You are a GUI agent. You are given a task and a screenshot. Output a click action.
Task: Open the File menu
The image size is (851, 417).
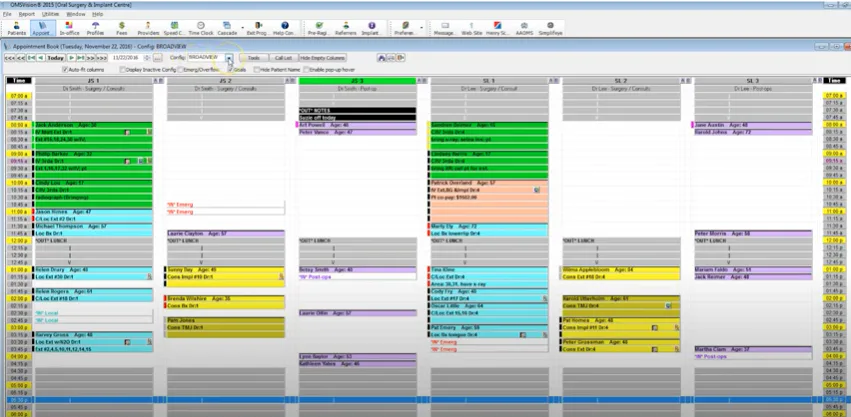pyautogui.click(x=7, y=14)
